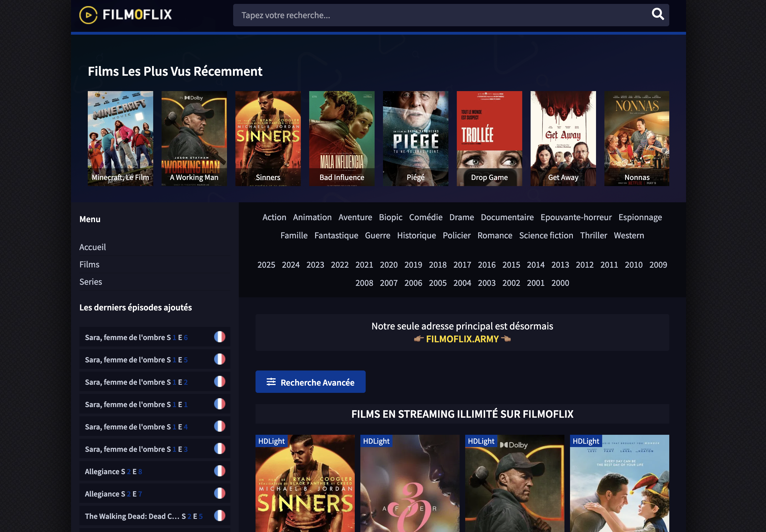Select the Action genre
The image size is (766, 532).
point(274,217)
